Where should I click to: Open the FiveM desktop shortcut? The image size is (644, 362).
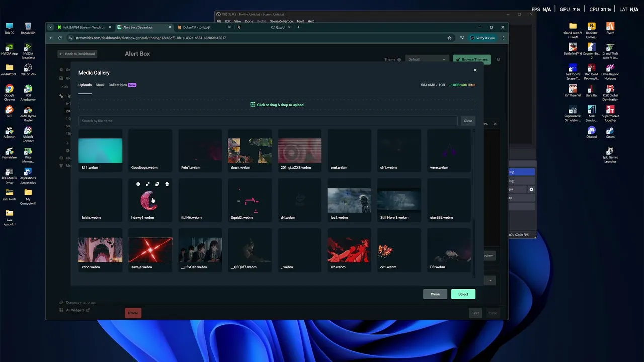coord(610,28)
